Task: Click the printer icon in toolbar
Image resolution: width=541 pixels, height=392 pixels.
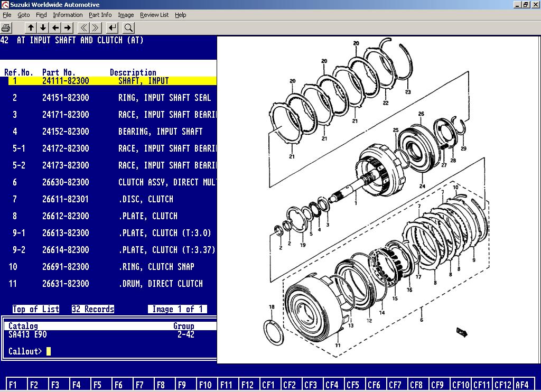Action: [6, 28]
